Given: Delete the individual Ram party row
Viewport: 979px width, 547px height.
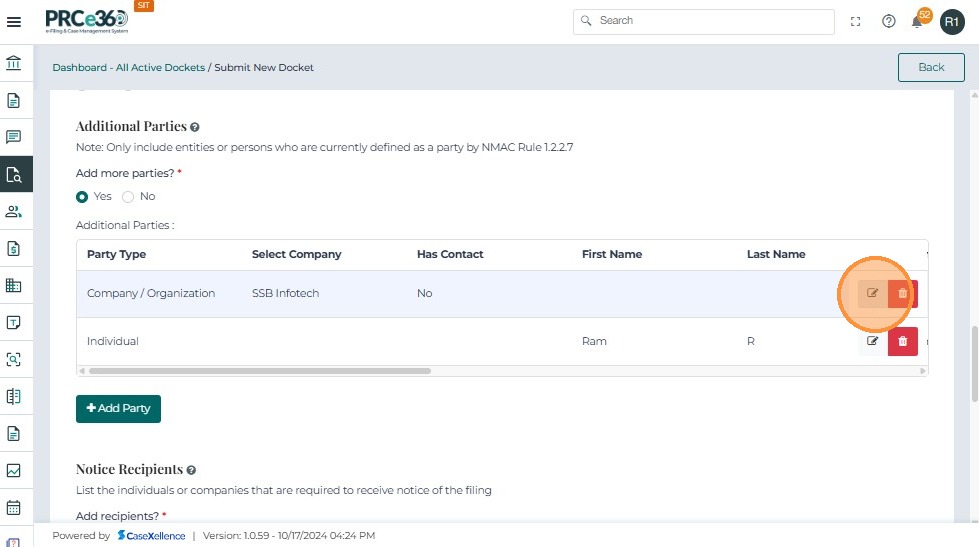Looking at the screenshot, I should pos(903,341).
